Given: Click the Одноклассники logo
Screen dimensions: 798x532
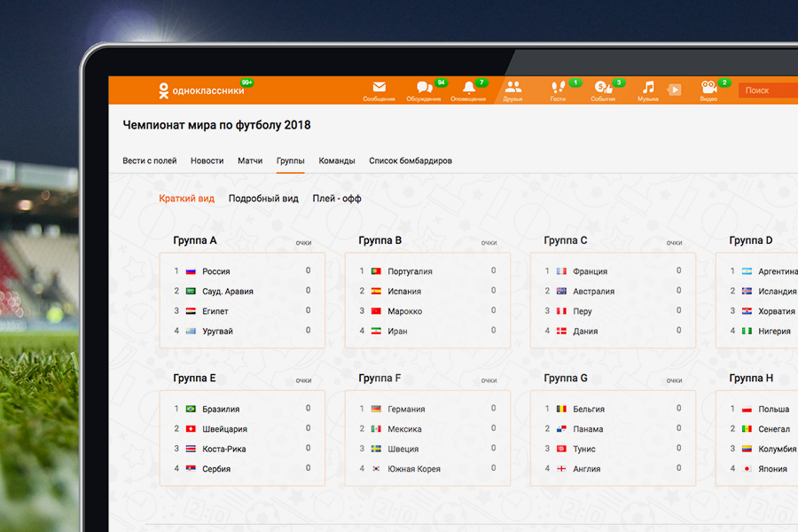Looking at the screenshot, I should [x=201, y=90].
